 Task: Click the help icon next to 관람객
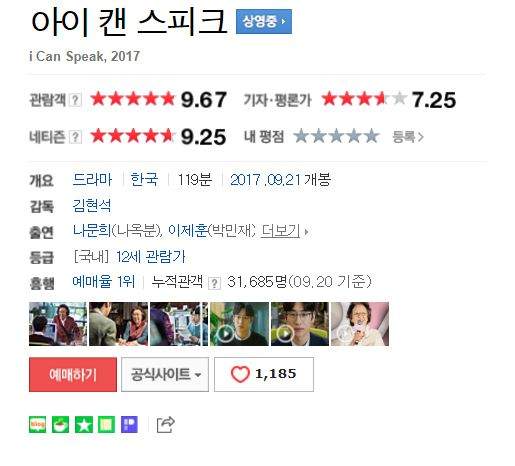(x=76, y=100)
